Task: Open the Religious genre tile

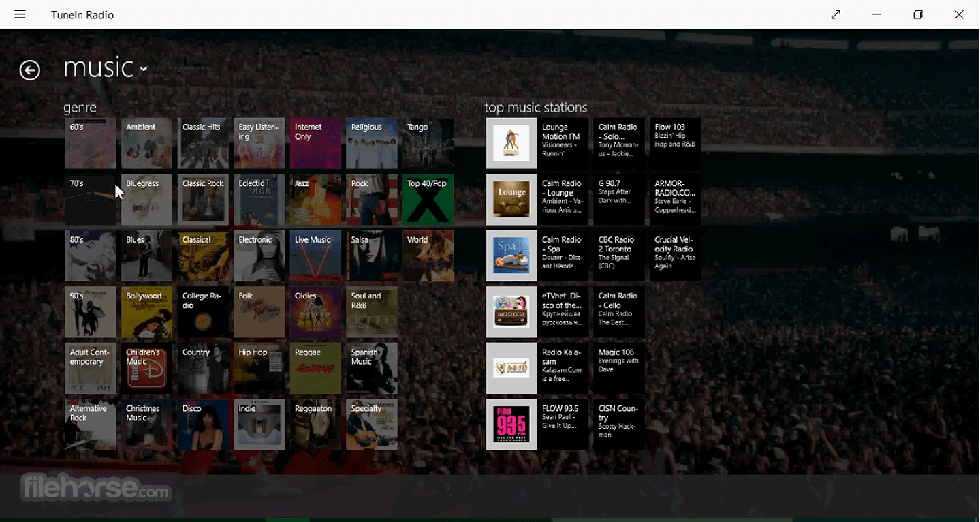Action: 372,143
